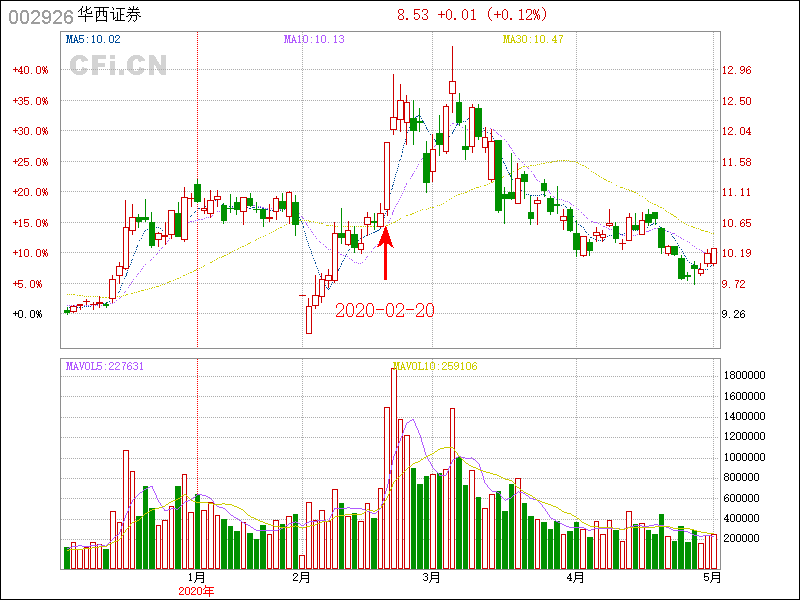Click the 2020年 year label
Viewport: 800px width, 600px height.
196,591
